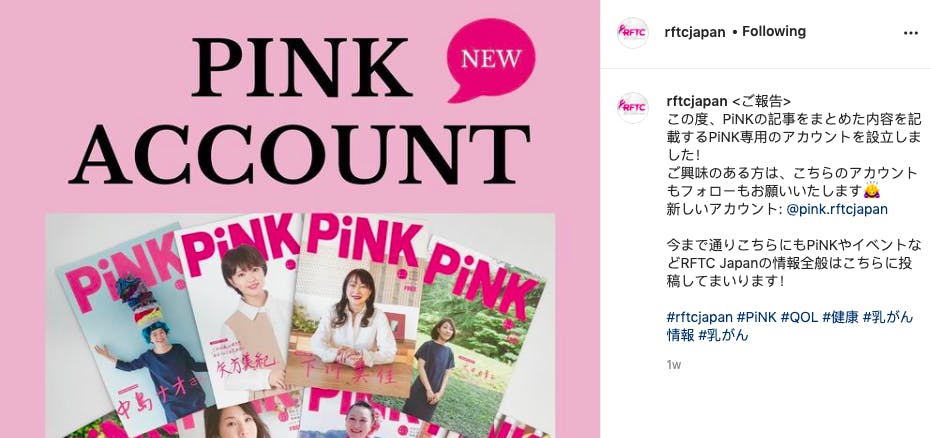Click the RFTC avatar beside the caption

tap(632, 107)
